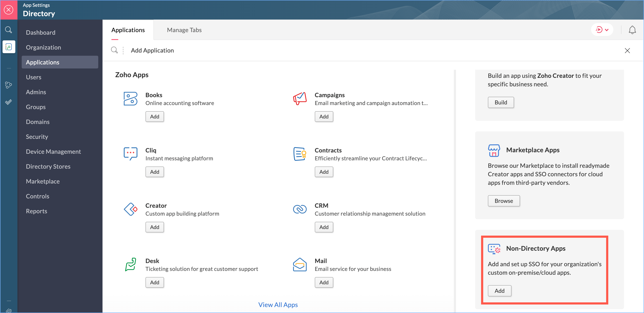The height and width of the screenshot is (313, 644).
Task: Expand the red play dropdown arrow
Action: (x=607, y=30)
